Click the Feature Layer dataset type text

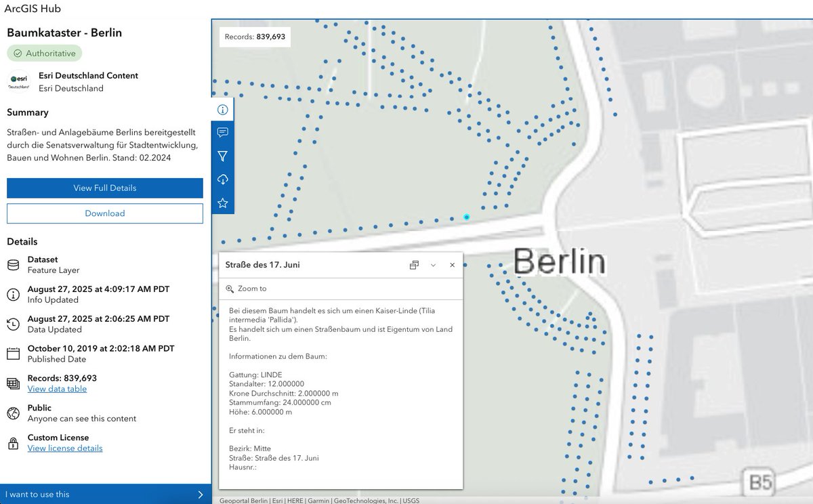(x=54, y=270)
